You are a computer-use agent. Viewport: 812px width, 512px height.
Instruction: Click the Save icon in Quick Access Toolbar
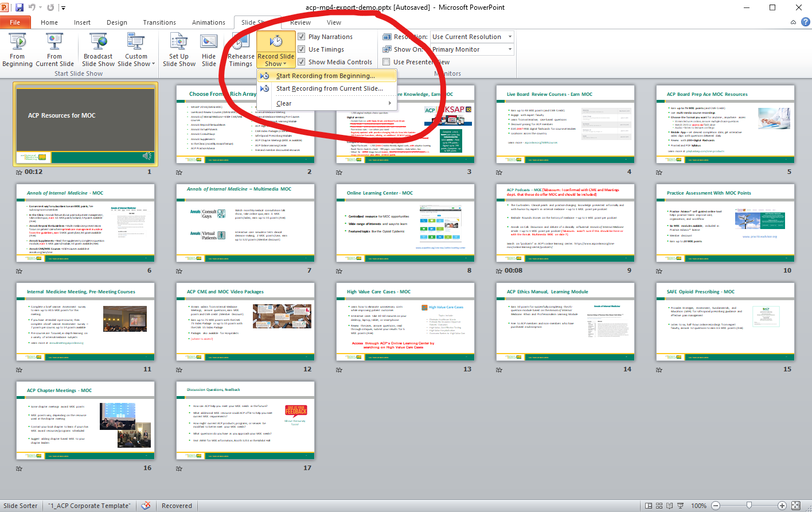(x=19, y=6)
